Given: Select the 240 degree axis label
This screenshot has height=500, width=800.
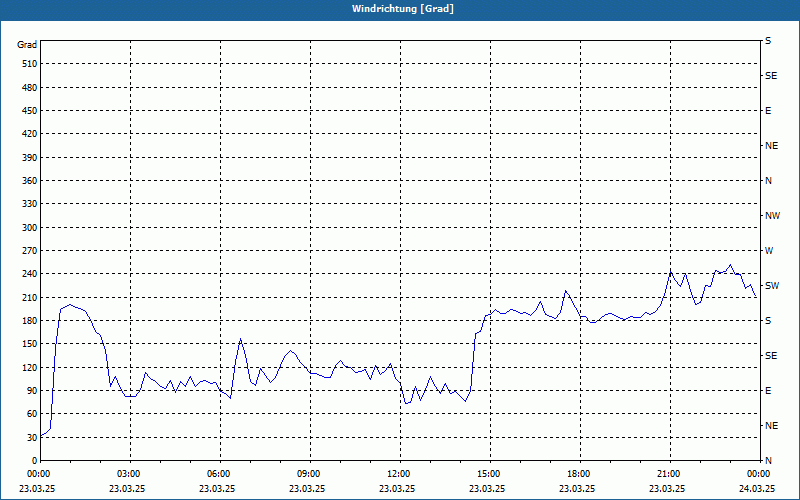Looking at the screenshot, I should tap(30, 273).
